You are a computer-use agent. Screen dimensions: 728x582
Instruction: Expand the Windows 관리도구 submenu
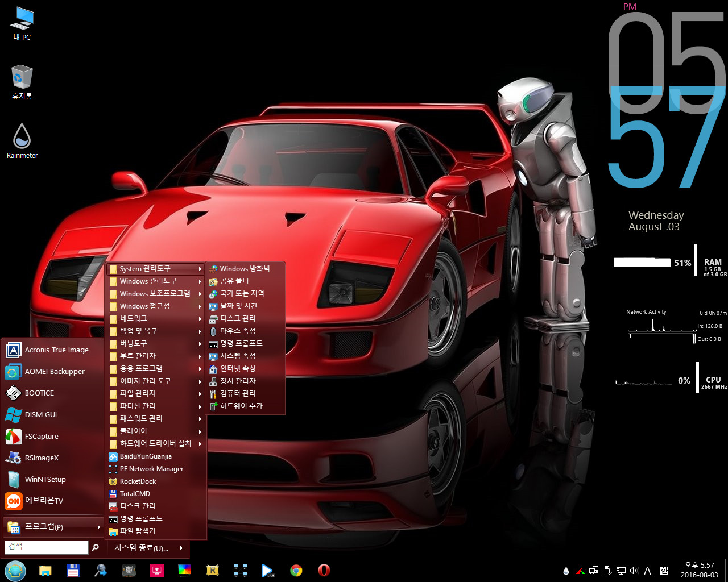[156, 281]
